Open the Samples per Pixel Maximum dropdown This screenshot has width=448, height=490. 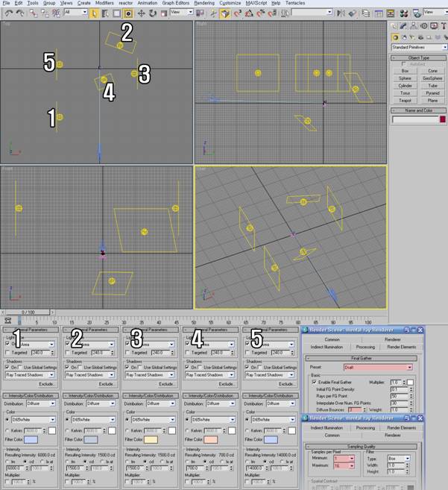(x=344, y=465)
